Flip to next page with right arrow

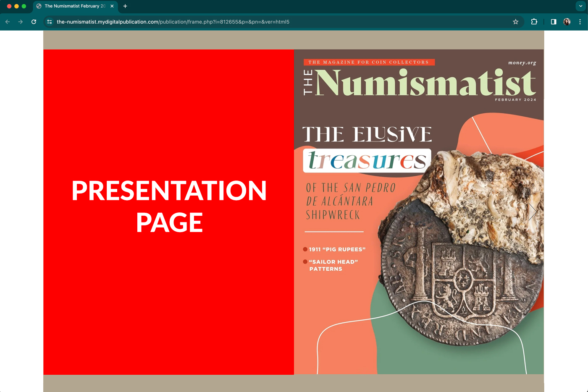pos(532,212)
